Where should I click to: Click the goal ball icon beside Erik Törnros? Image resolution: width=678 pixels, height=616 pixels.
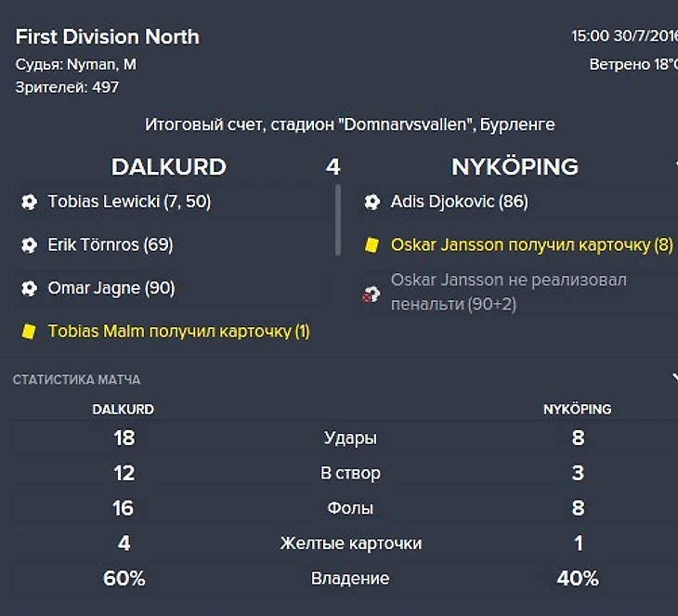tap(29, 245)
